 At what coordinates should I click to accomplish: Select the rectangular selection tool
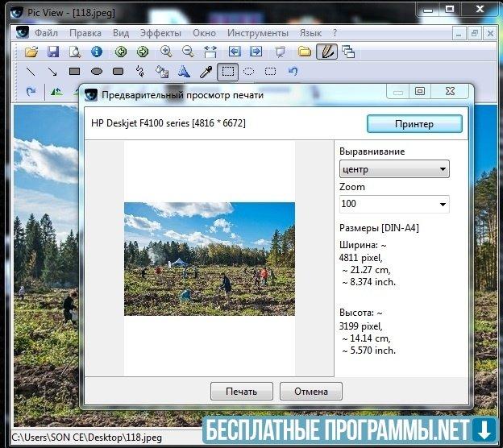click(228, 72)
